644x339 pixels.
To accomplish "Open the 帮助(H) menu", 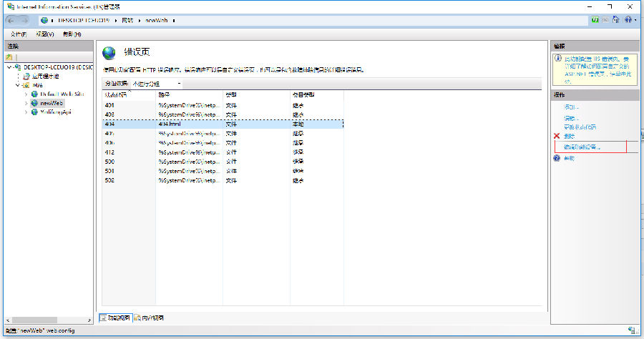I will pos(72,34).
